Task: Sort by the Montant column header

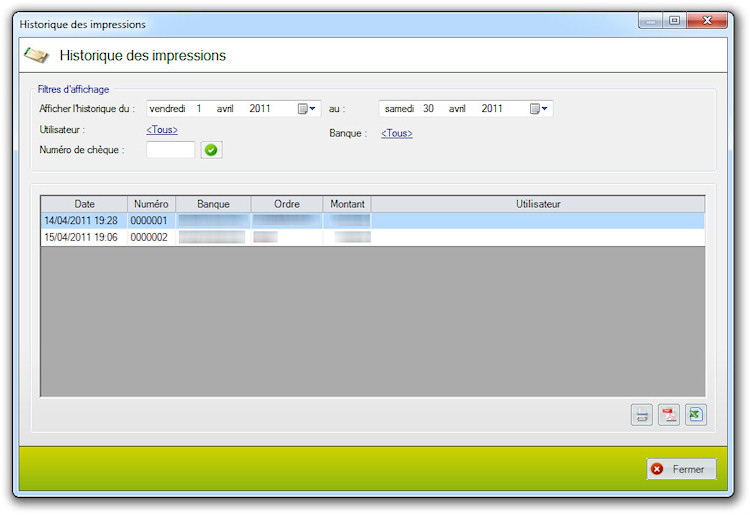Action: (347, 204)
